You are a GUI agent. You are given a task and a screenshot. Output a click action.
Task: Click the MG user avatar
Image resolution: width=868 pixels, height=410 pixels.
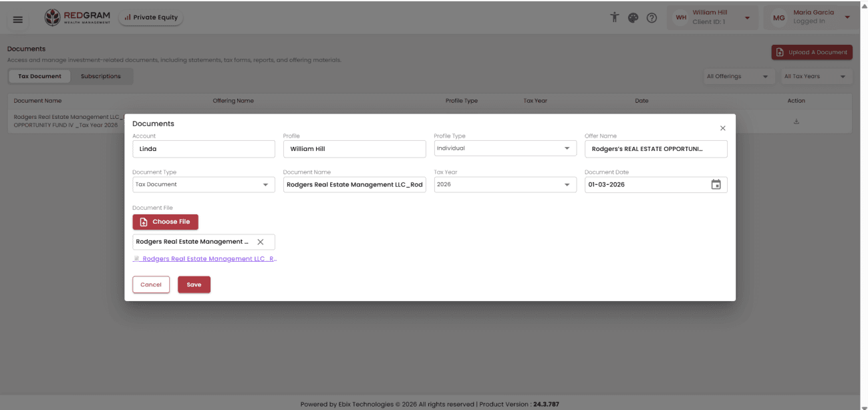click(779, 18)
